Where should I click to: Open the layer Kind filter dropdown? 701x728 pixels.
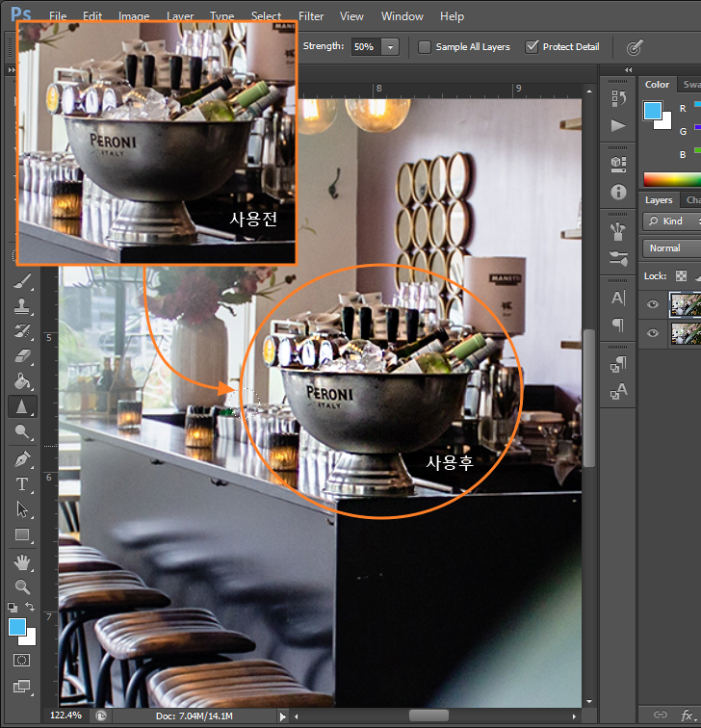point(672,221)
